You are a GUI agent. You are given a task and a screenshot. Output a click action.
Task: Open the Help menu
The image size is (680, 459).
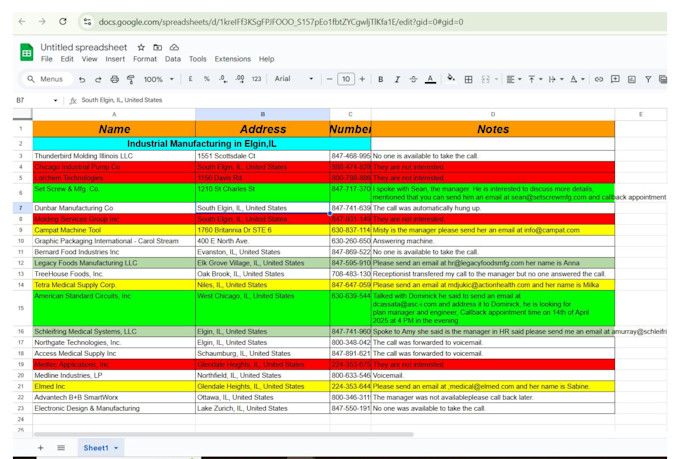tap(266, 59)
